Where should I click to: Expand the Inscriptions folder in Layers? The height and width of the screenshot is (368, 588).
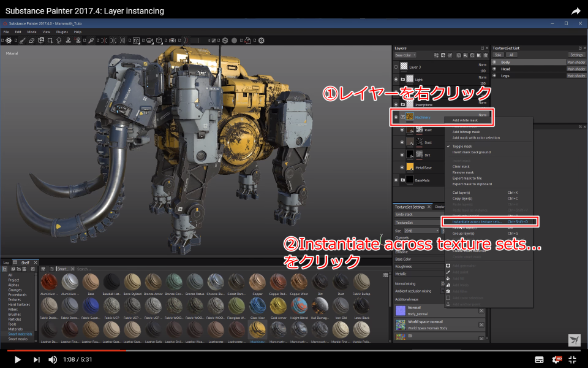tap(403, 104)
